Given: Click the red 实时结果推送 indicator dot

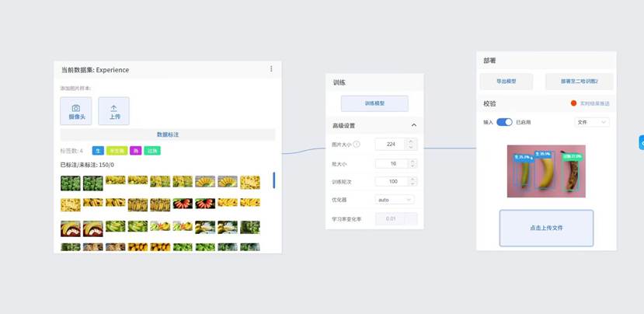Looking at the screenshot, I should click(x=574, y=103).
